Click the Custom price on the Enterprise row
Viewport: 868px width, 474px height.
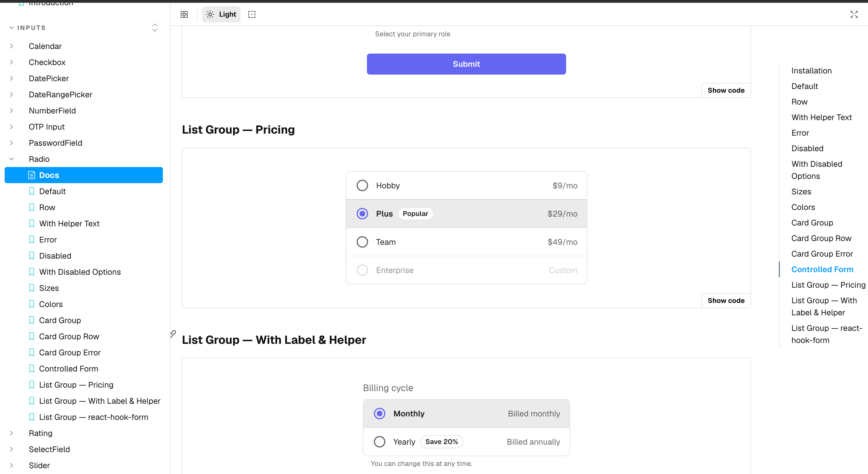[563, 270]
